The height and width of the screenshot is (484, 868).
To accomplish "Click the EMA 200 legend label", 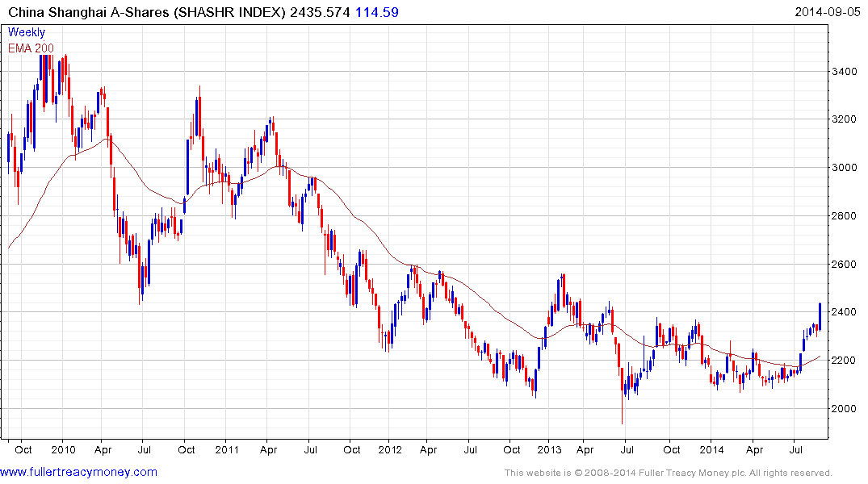I will click(31, 48).
